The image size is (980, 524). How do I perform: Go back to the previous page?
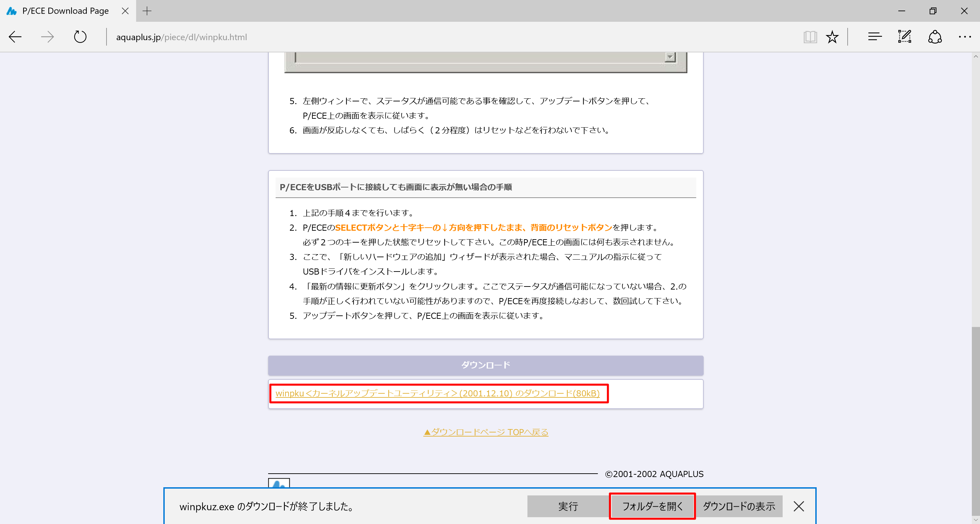tap(15, 37)
